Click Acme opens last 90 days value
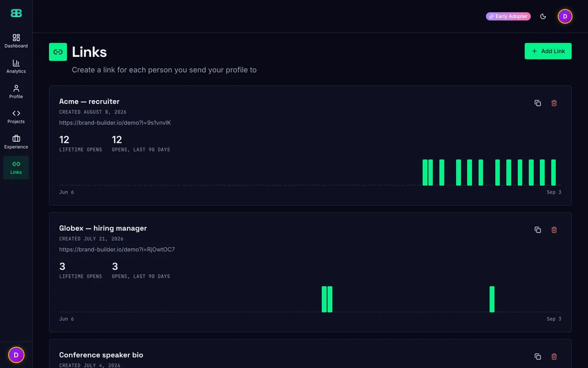588x368 pixels. coord(117,140)
